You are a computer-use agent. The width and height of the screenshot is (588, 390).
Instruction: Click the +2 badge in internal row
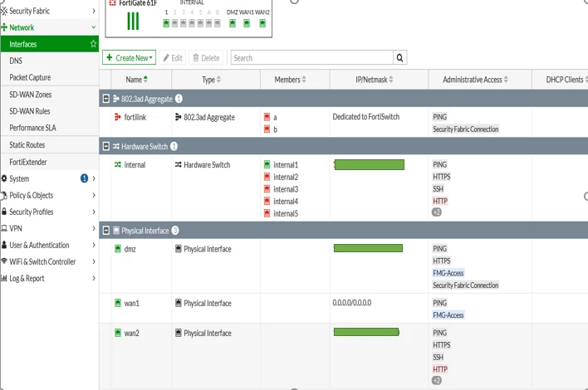437,212
